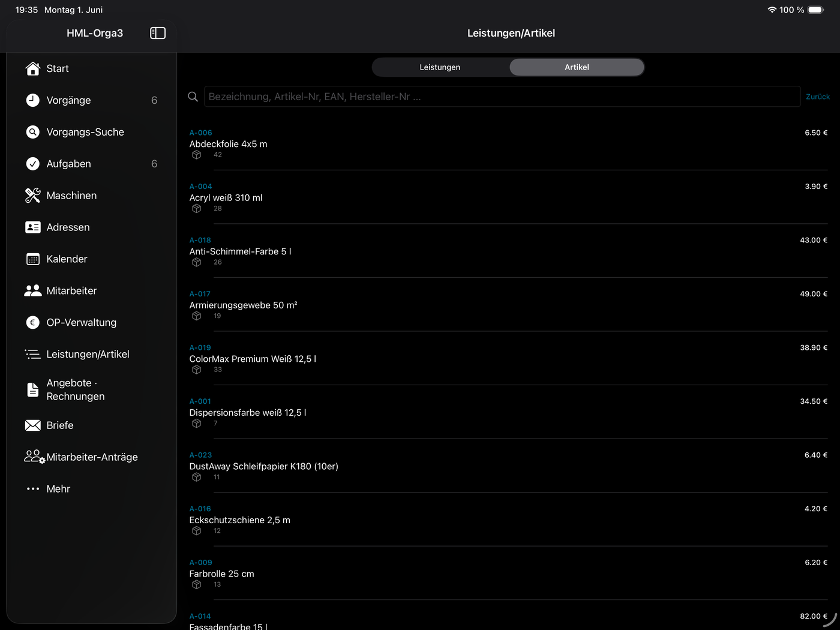Click the Mehr ellipsis icon

click(x=33, y=489)
